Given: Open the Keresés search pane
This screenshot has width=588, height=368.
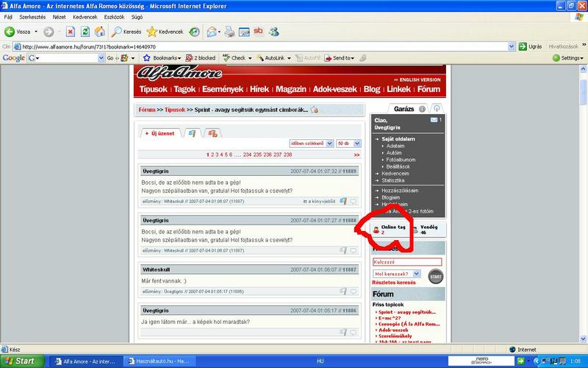Looking at the screenshot, I should [126, 32].
